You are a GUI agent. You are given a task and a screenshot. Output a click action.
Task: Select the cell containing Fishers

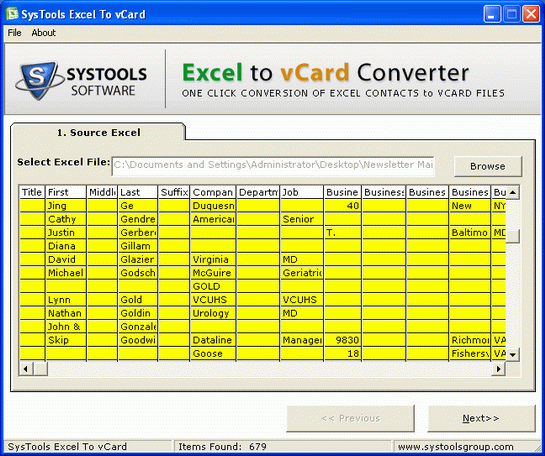pyautogui.click(x=469, y=353)
